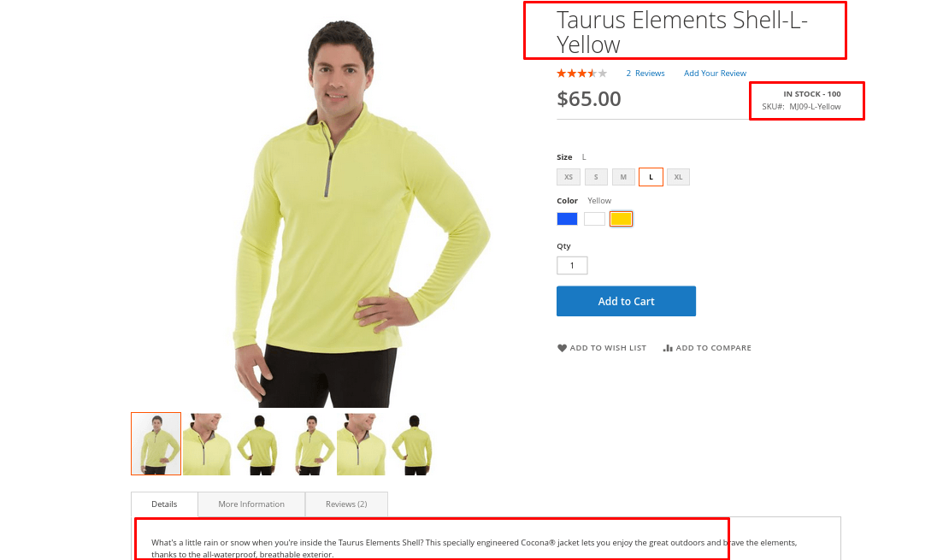Switch to the More Information tab

tap(251, 504)
